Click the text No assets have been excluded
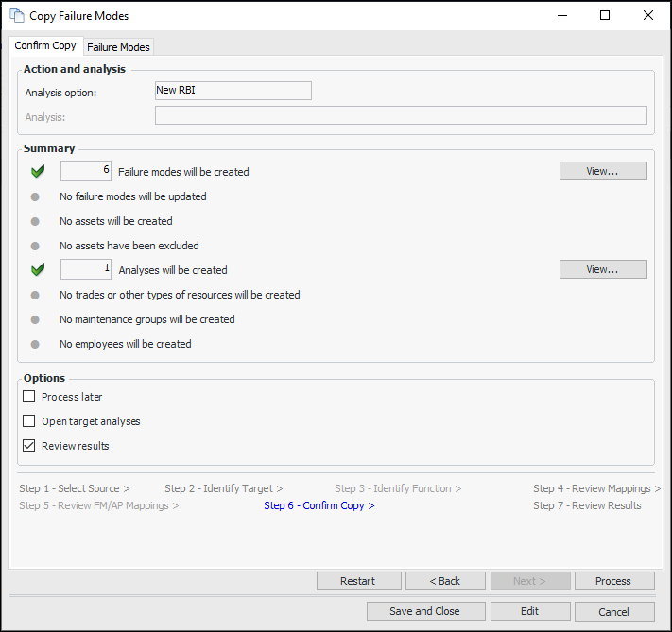This screenshot has height=632, width=672. [x=129, y=246]
